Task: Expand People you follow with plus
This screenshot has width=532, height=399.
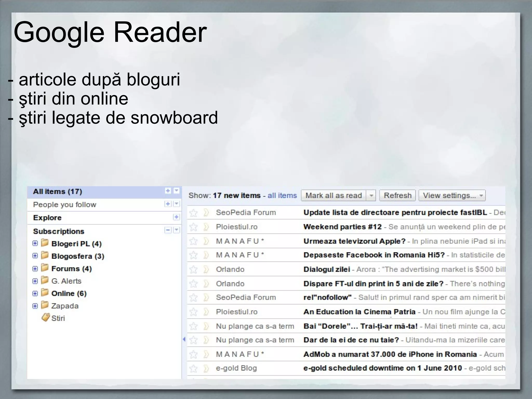Action: [x=168, y=204]
